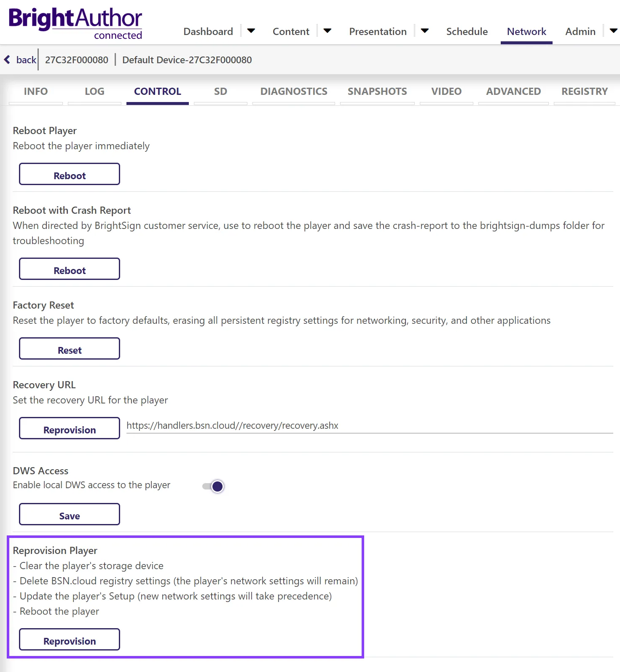Click the serial number 27C32F000080
Image resolution: width=620 pixels, height=672 pixels.
pyautogui.click(x=77, y=60)
